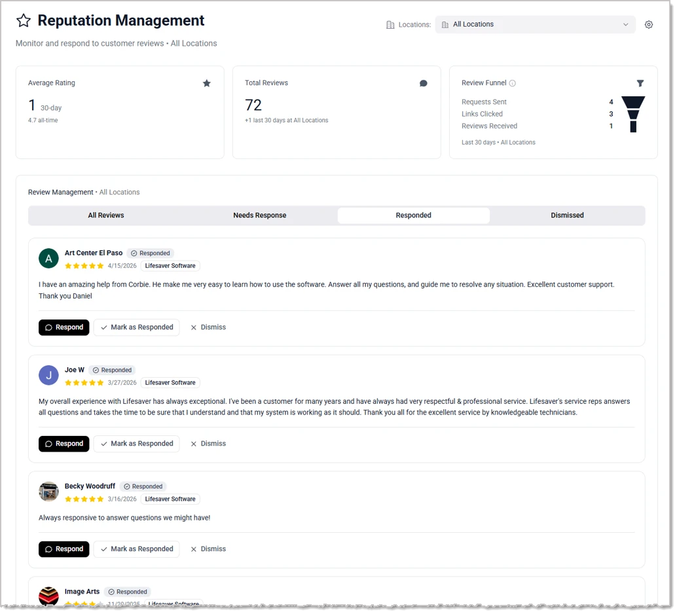The width and height of the screenshot is (677, 616).
Task: Click the Joe W reviewer name
Action: (75, 371)
